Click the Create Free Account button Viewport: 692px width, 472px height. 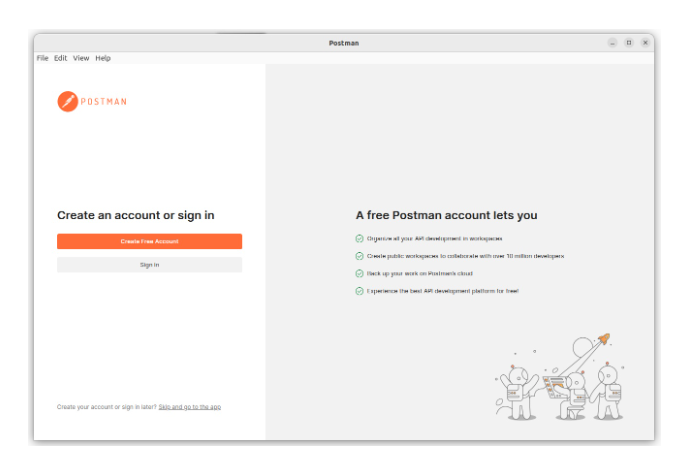150,241
